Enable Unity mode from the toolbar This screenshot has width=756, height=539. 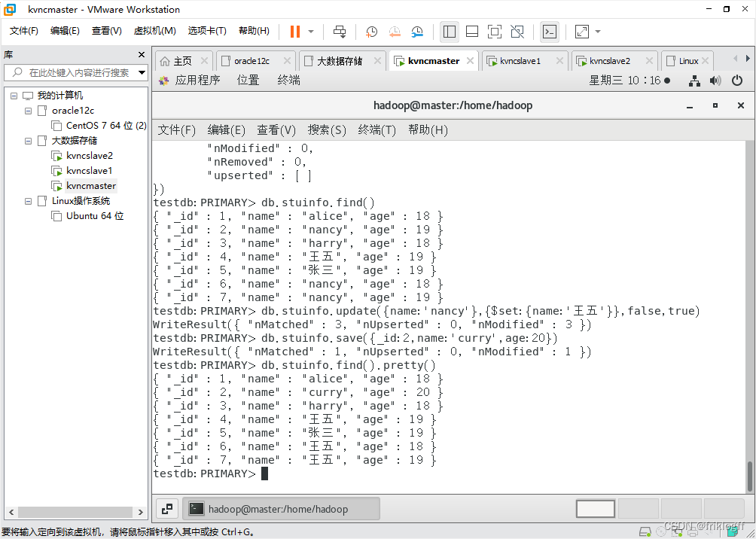(517, 32)
